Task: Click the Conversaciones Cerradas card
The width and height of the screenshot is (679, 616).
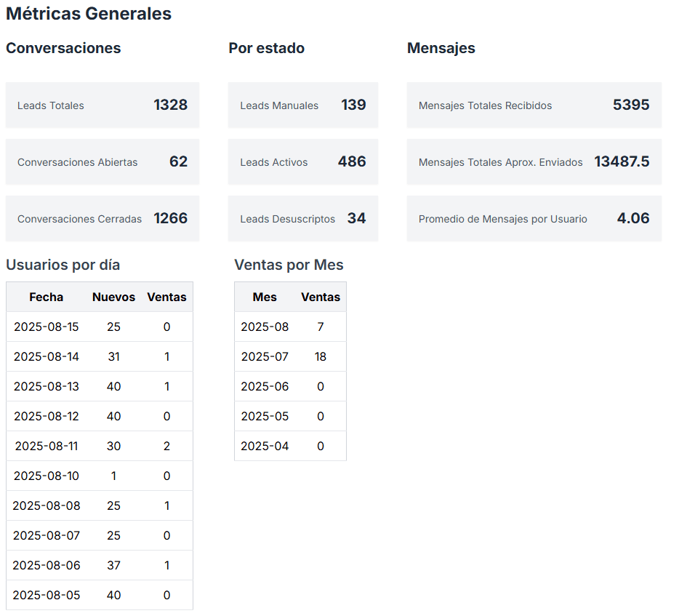Action: 102,219
